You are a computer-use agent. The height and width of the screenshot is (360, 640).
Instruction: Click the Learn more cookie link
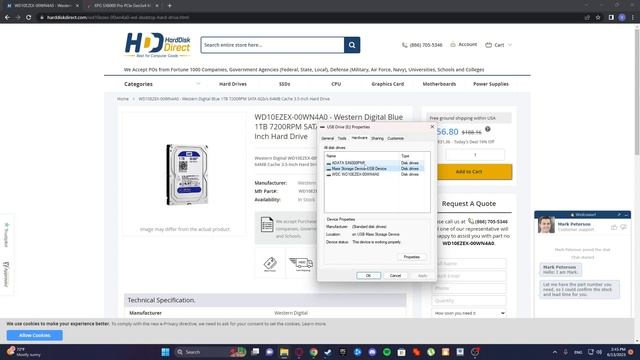314,324
